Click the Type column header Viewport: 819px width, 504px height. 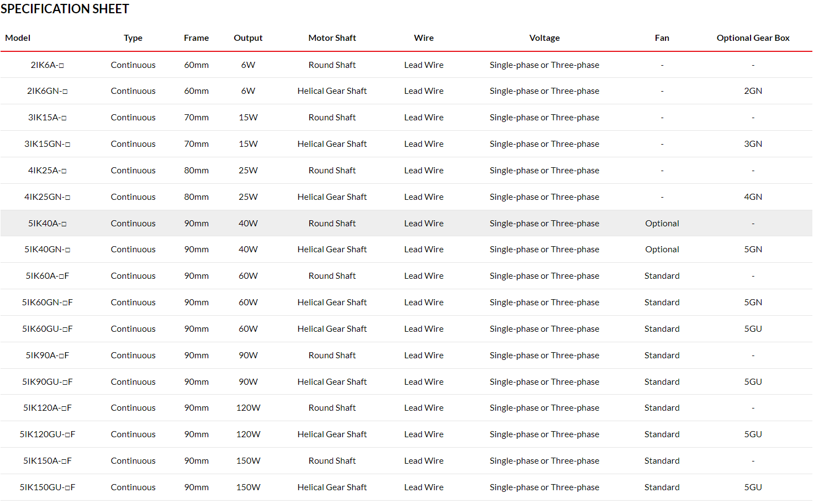[x=133, y=38]
